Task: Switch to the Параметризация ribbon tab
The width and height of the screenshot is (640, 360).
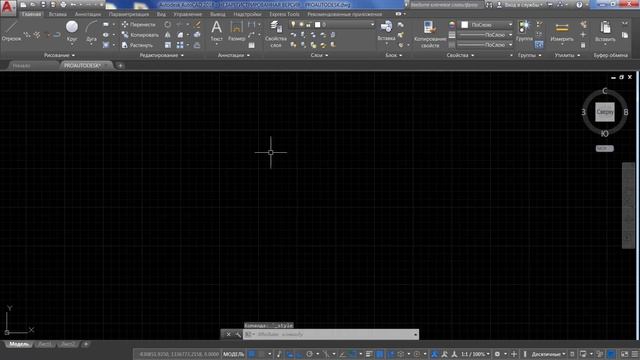Action: point(129,14)
